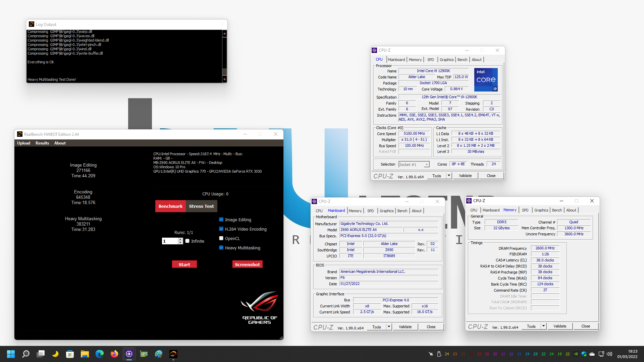Open Task View from the taskbar
644x362 pixels.
[x=41, y=354]
